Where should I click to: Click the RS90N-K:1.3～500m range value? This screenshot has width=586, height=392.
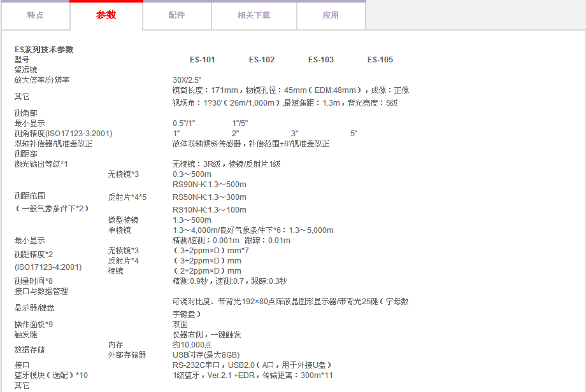click(x=209, y=185)
